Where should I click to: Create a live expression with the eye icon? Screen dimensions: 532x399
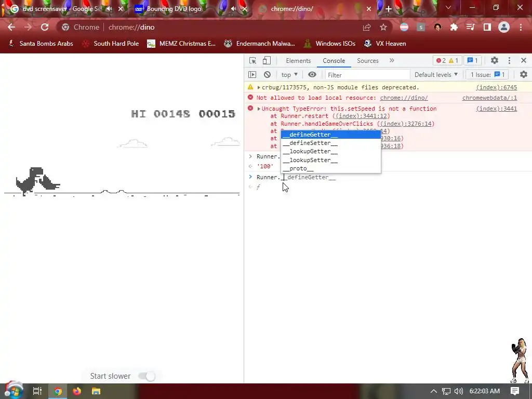312,74
